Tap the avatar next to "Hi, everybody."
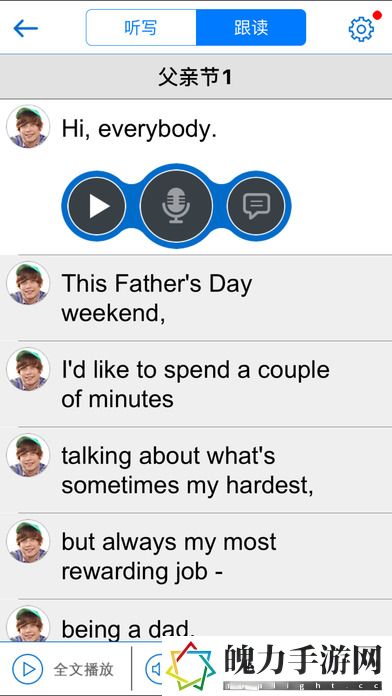Image resolution: width=392 pixels, height=696 pixels. click(x=28, y=127)
